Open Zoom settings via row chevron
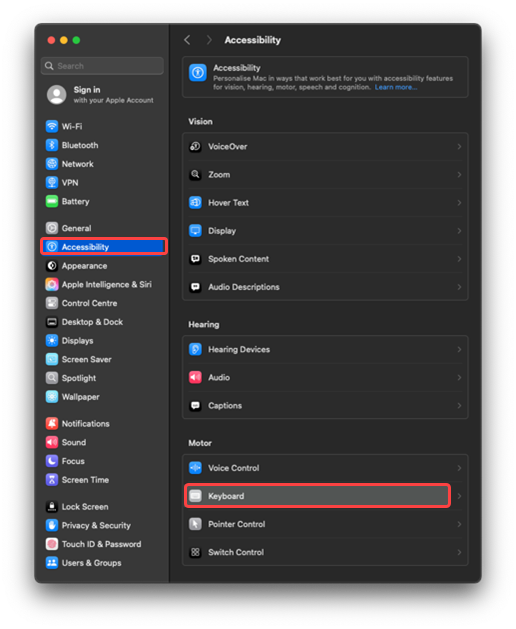Image resolution: width=516 pixels, height=629 pixels. 459,174
